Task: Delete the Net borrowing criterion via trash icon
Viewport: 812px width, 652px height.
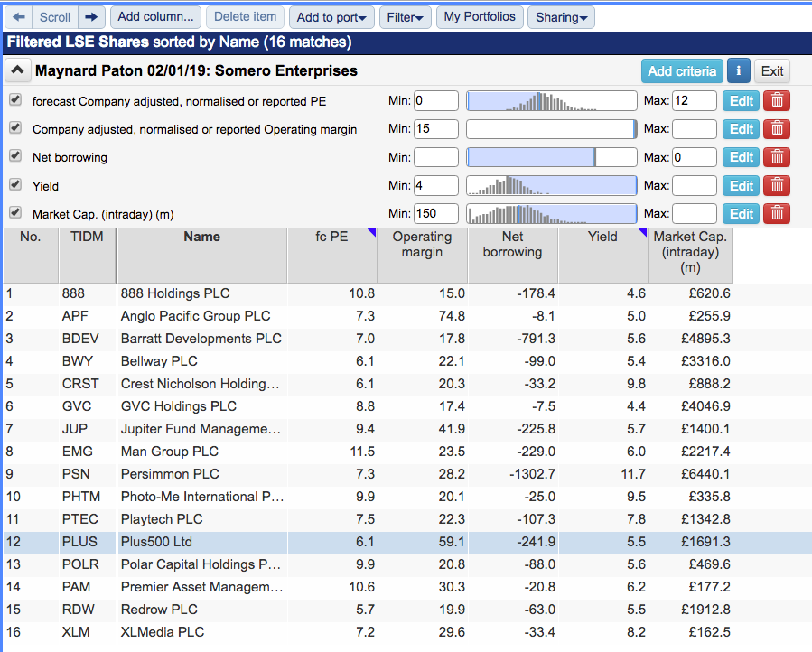Action: (777, 157)
